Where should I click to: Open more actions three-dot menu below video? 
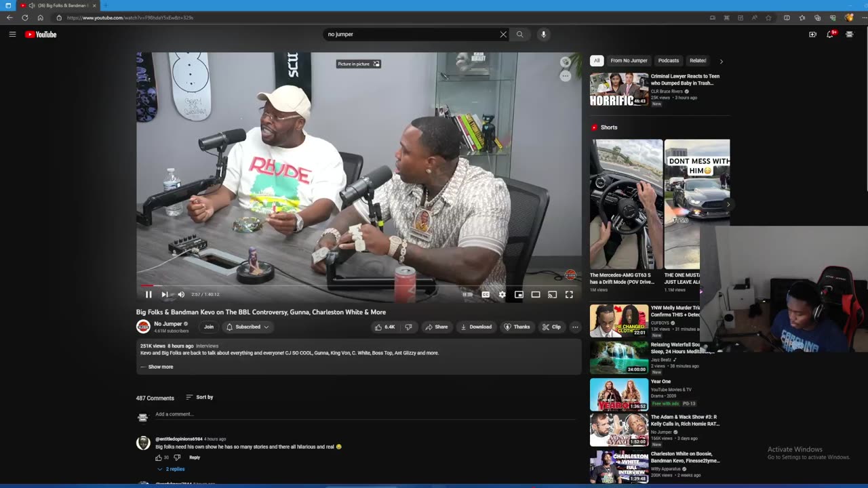coord(575,327)
